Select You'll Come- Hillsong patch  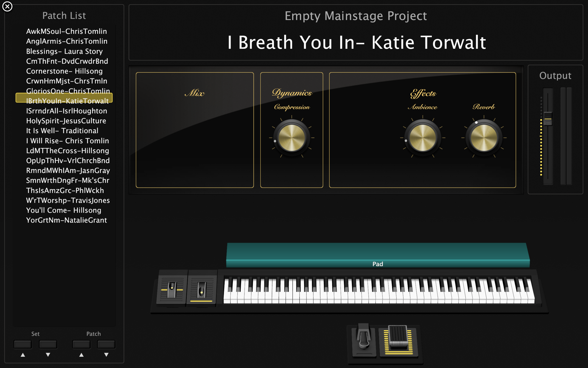pos(64,210)
